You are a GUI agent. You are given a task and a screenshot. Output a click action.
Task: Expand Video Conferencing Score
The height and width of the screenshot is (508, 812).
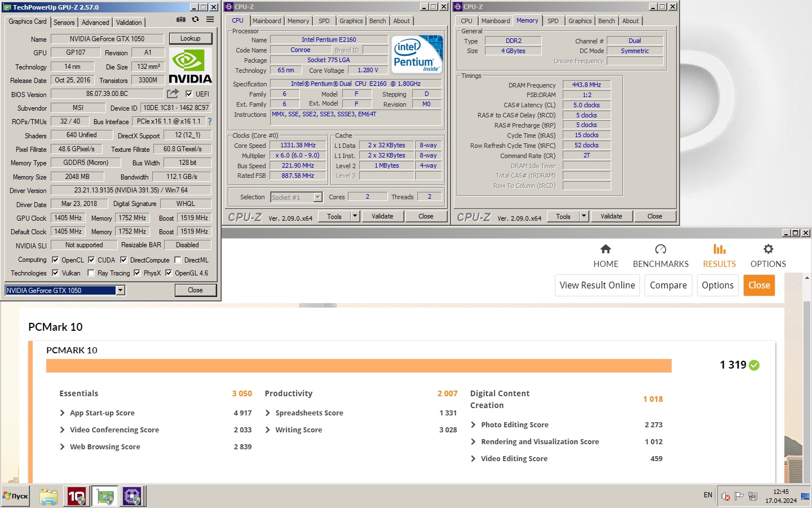click(62, 430)
